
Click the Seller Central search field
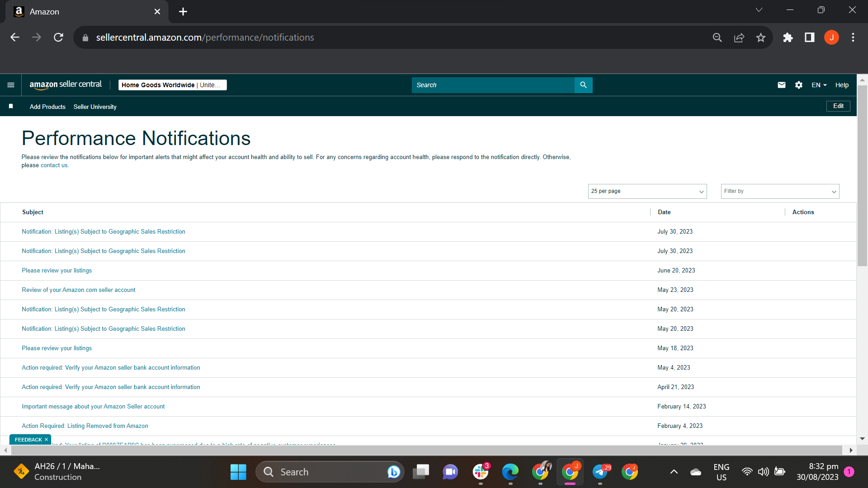[493, 85]
